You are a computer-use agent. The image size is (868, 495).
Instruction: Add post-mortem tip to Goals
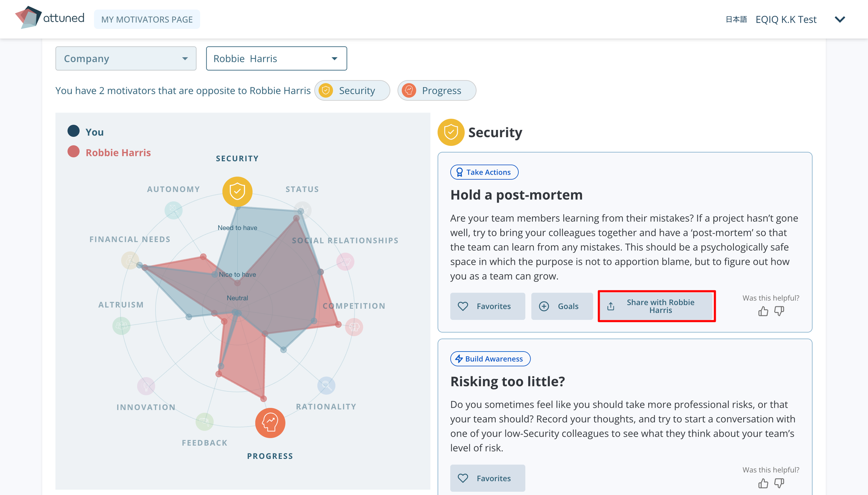point(561,306)
